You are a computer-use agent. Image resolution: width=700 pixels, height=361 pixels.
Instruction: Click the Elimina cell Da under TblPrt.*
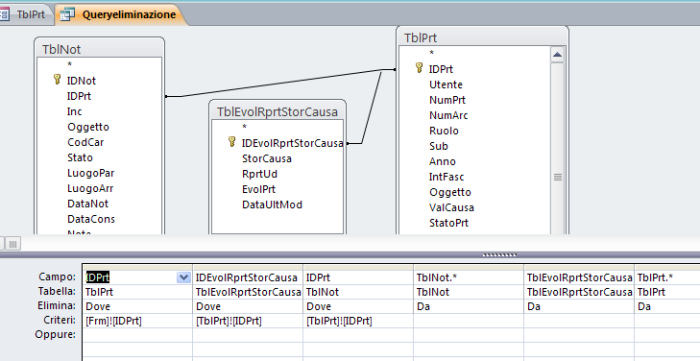[x=668, y=306]
